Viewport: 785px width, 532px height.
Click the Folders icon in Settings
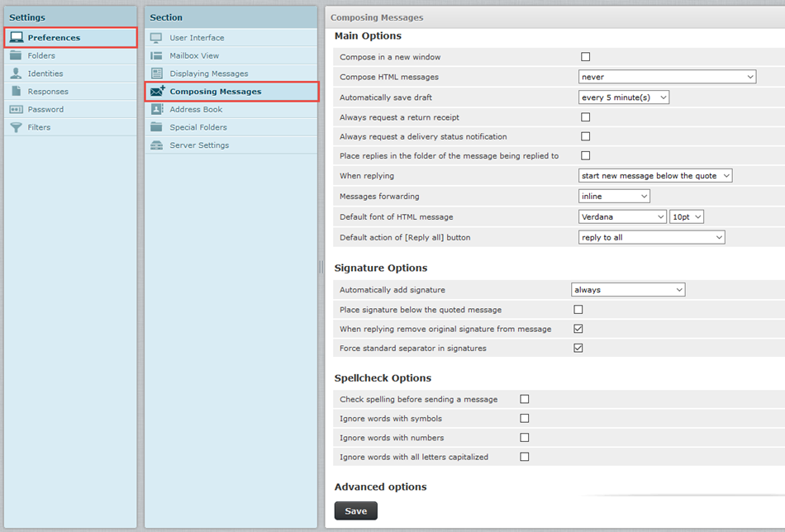pos(16,55)
